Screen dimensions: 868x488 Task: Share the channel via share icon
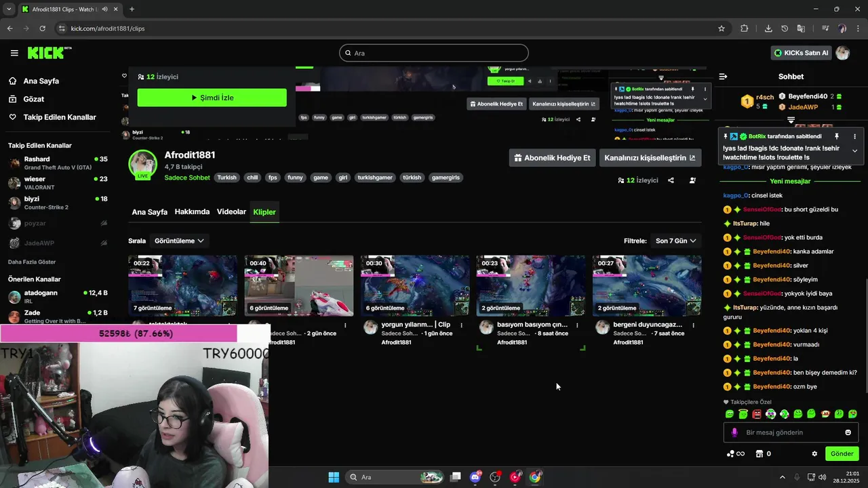671,180
